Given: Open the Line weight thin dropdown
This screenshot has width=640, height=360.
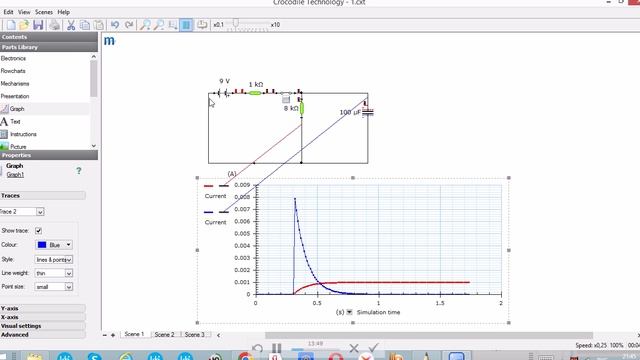Looking at the screenshot, I should (x=69, y=273).
